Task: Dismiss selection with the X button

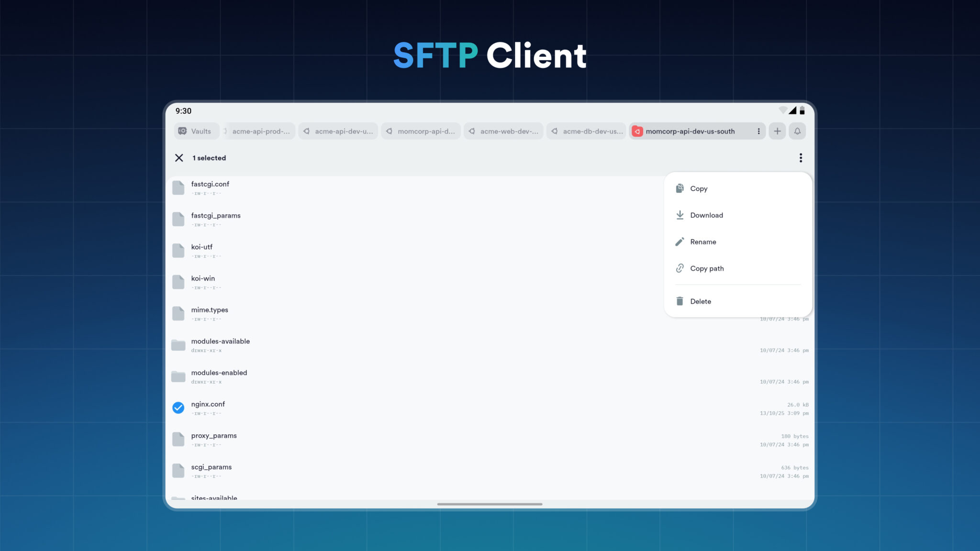Action: [x=179, y=158]
